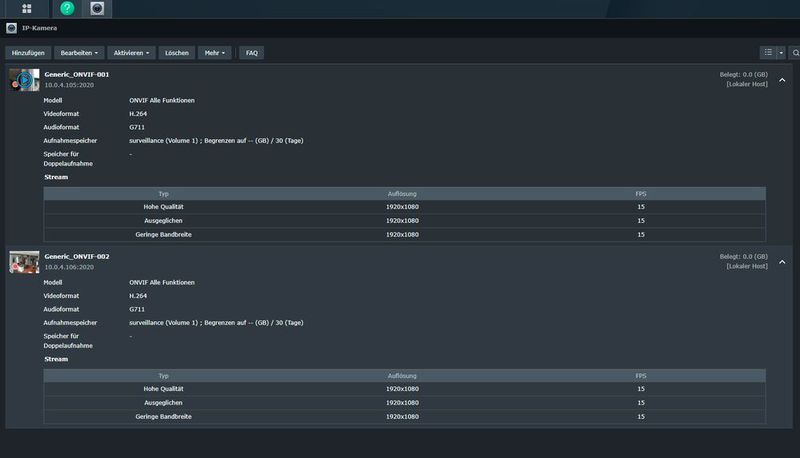This screenshot has height=458, width=800.
Task: Click the list view mode icon
Action: [x=767, y=52]
